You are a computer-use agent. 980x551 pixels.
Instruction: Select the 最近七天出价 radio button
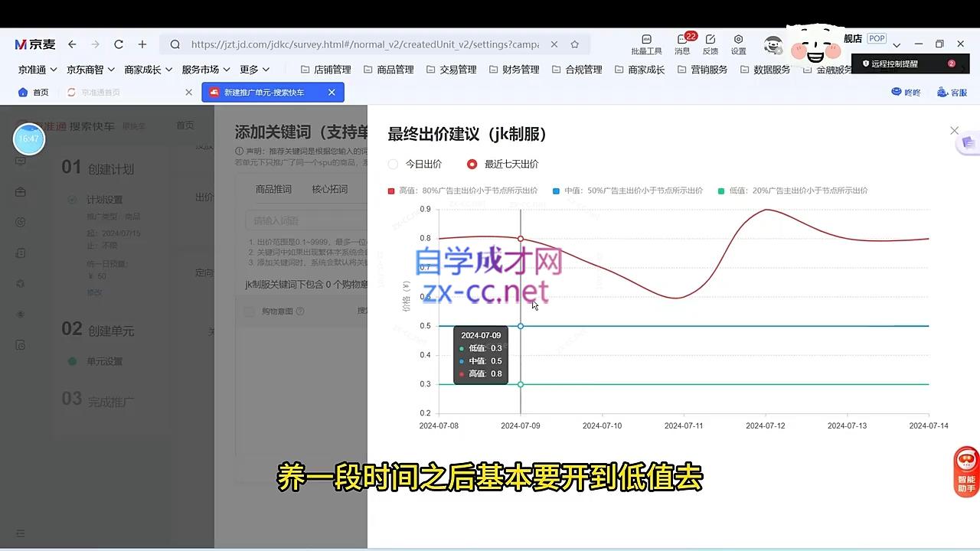click(472, 164)
